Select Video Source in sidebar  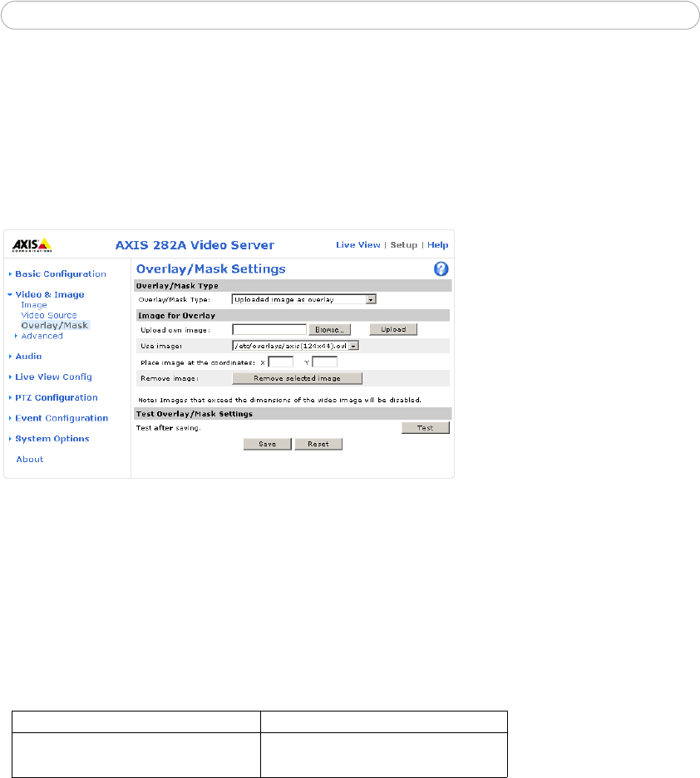point(49,315)
